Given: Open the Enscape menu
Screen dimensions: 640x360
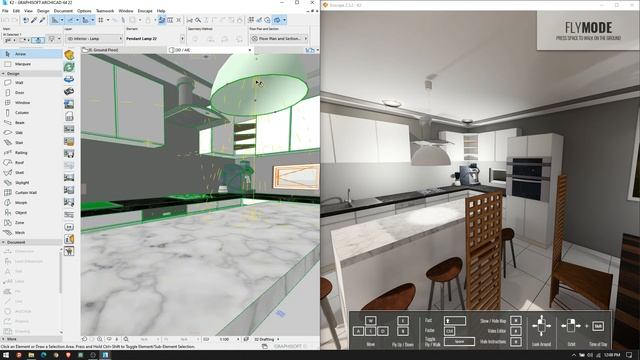Looking at the screenshot, I should pyautogui.click(x=145, y=11).
